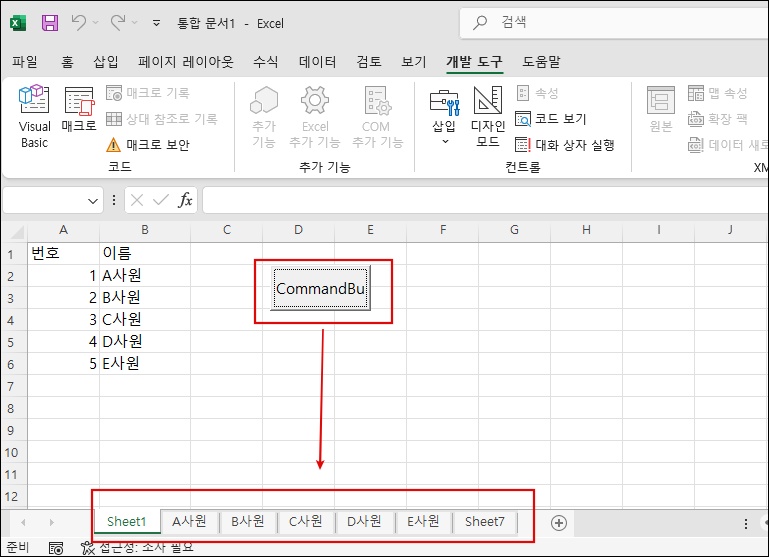Screen dimensions: 769x557
Task: Click Run Dialog (대화 상자 실행)
Action: 565,145
